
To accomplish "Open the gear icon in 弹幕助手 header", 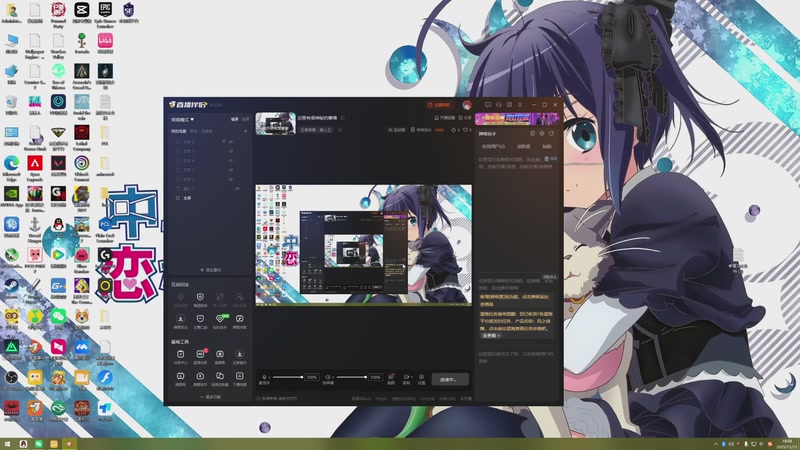I will [x=542, y=134].
